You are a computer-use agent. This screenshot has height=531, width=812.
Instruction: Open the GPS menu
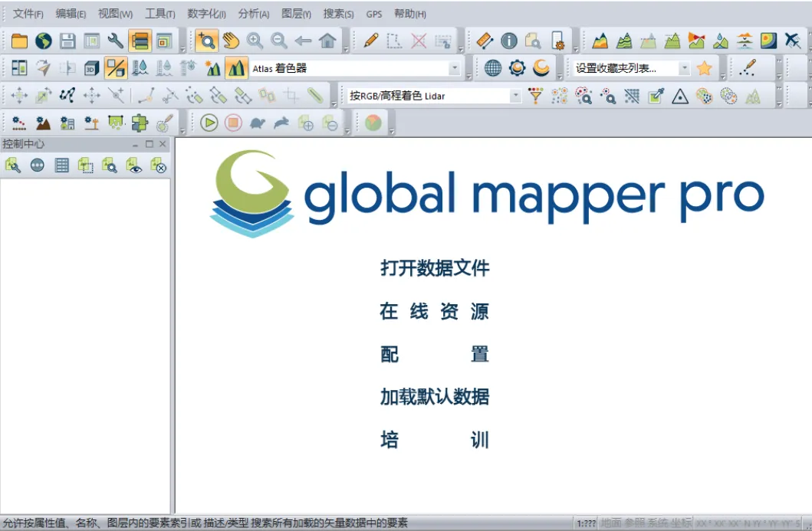tap(374, 15)
